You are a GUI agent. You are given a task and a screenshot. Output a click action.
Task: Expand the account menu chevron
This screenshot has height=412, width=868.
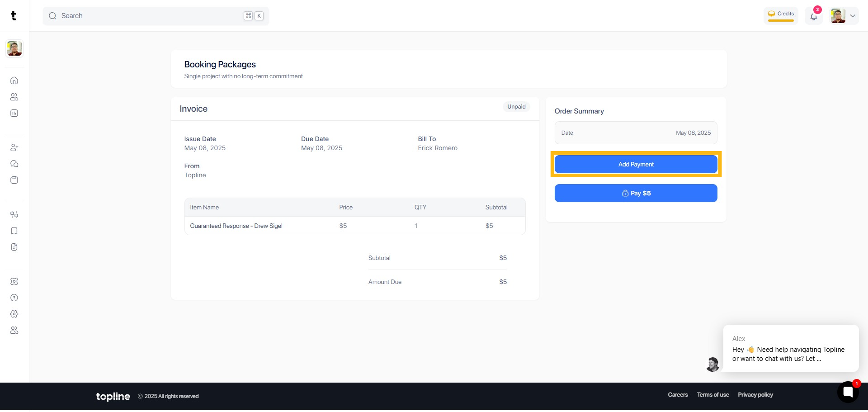tap(853, 16)
